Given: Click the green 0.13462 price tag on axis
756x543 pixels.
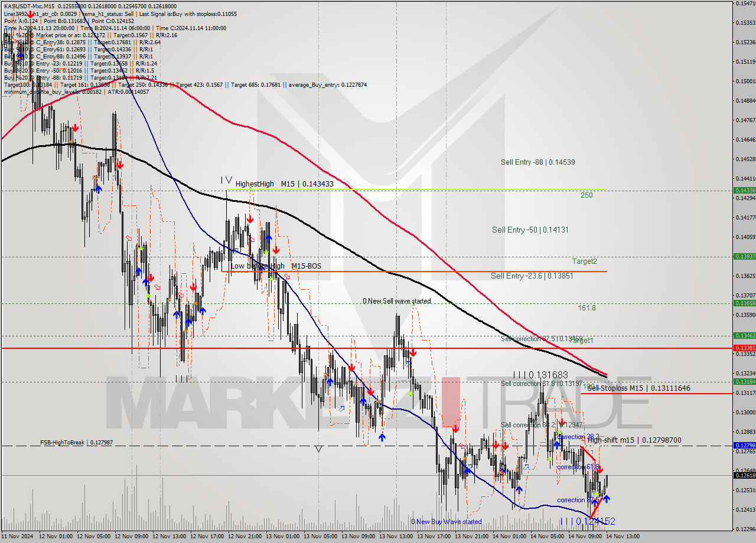Looking at the screenshot, I should [x=744, y=335].
